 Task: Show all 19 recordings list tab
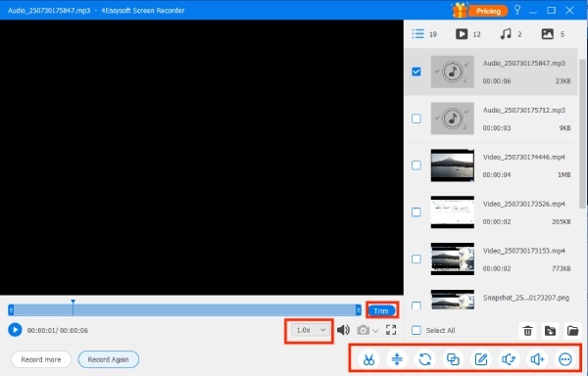tap(424, 34)
